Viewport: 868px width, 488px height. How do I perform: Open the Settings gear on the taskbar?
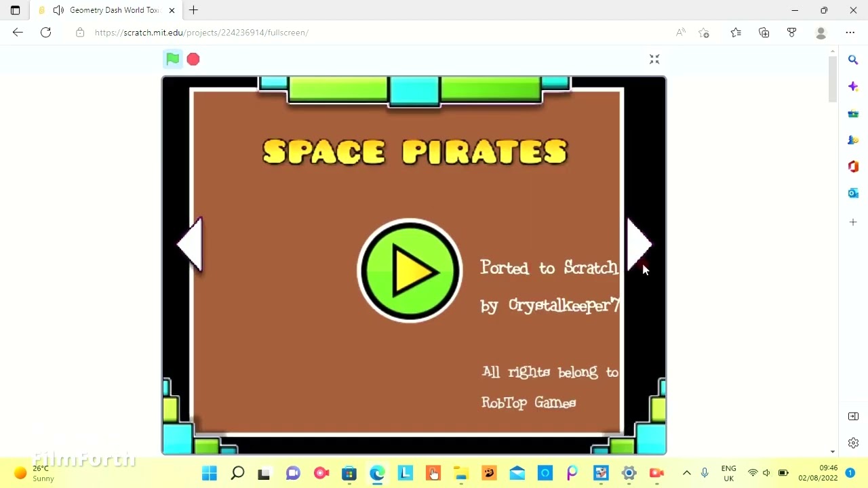click(629, 473)
